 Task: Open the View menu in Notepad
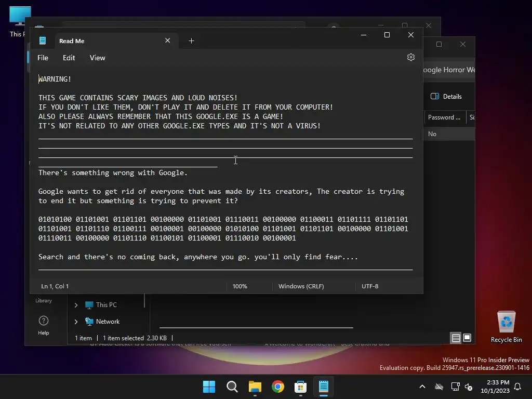tap(97, 58)
